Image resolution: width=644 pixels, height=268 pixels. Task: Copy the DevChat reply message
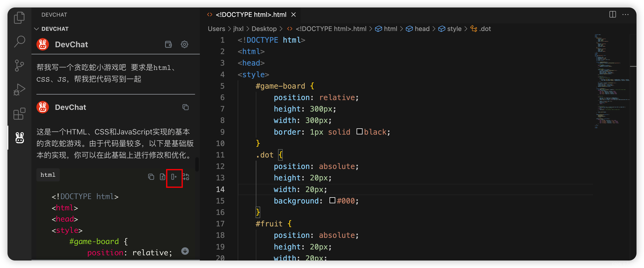click(x=185, y=107)
